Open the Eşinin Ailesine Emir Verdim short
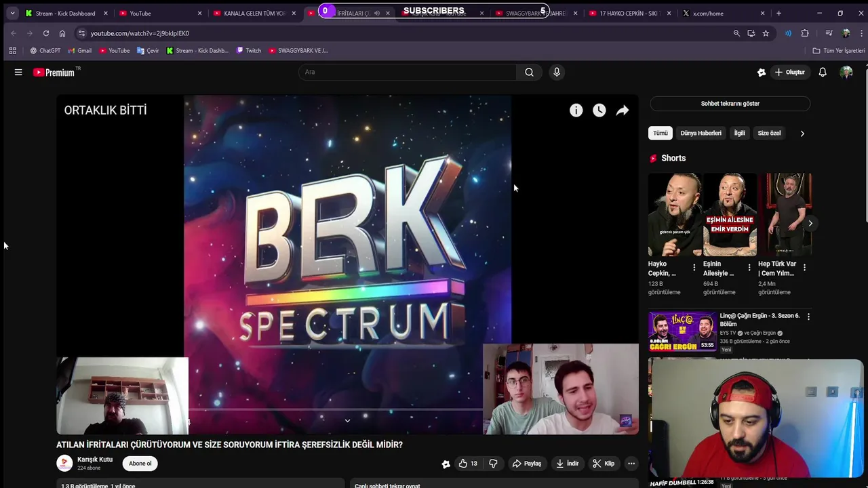The width and height of the screenshot is (868, 488). [730, 215]
